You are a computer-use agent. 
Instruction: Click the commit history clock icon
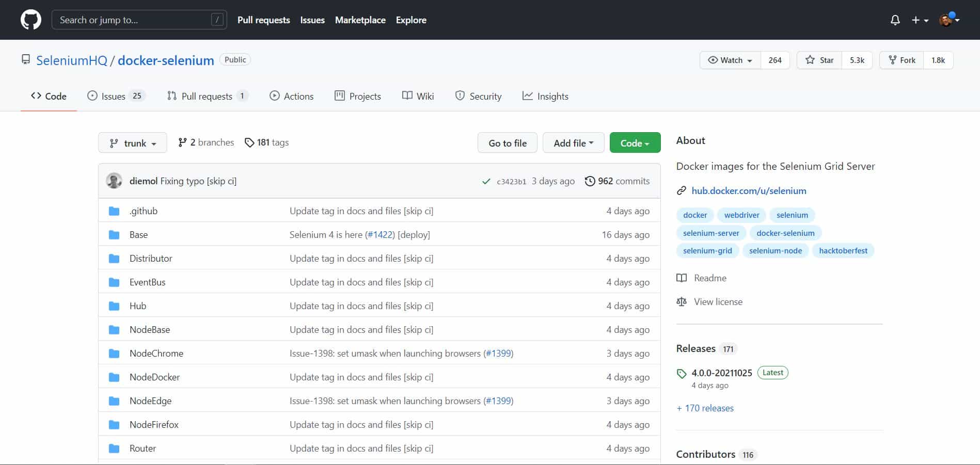[x=590, y=181]
